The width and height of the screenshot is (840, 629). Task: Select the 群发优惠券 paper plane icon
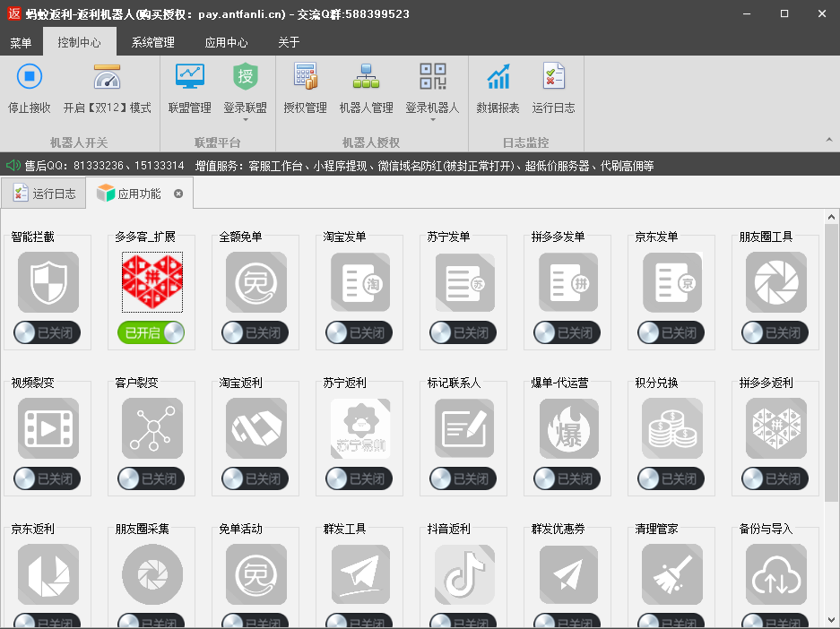point(567,574)
